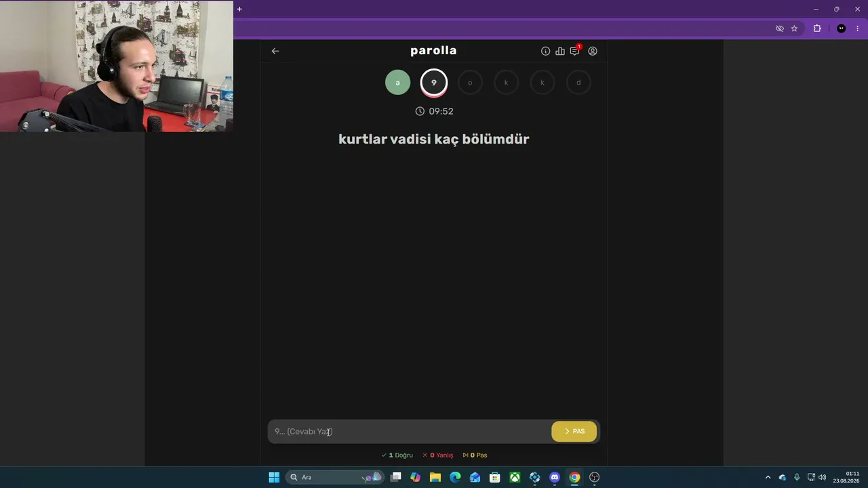
Task: Click the crossed-out eye icon in address bar
Action: 780,28
